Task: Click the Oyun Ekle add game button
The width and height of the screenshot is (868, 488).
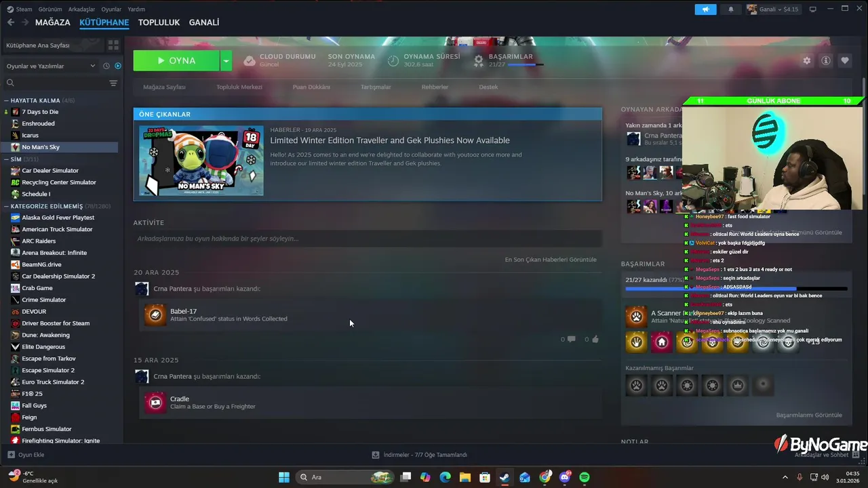Action: [x=26, y=455]
